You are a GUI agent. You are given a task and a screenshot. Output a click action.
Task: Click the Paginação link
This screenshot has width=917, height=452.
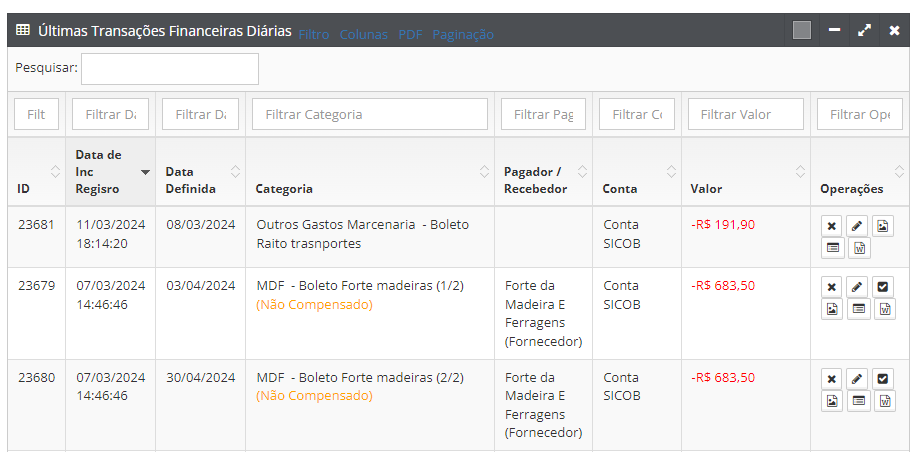[463, 34]
